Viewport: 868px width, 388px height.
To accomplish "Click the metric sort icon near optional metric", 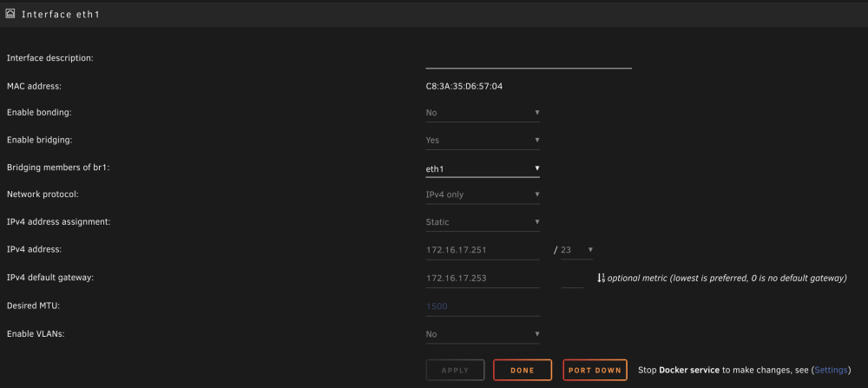I will pyautogui.click(x=601, y=278).
